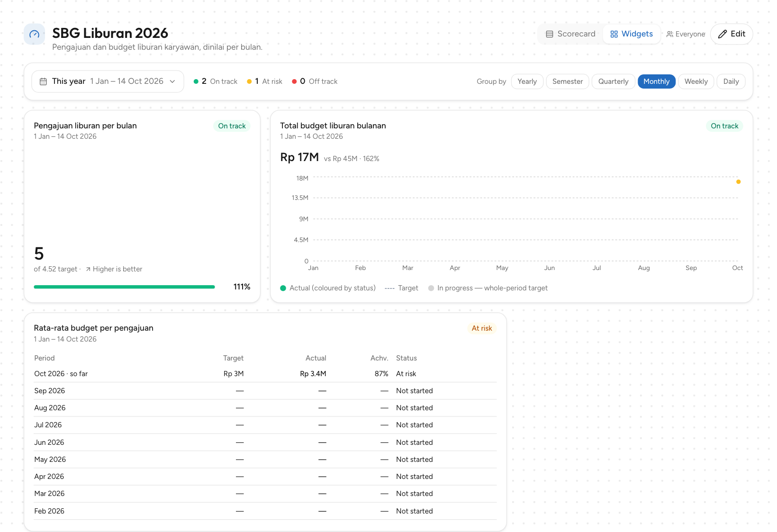Switch grouping to Weekly

point(696,81)
